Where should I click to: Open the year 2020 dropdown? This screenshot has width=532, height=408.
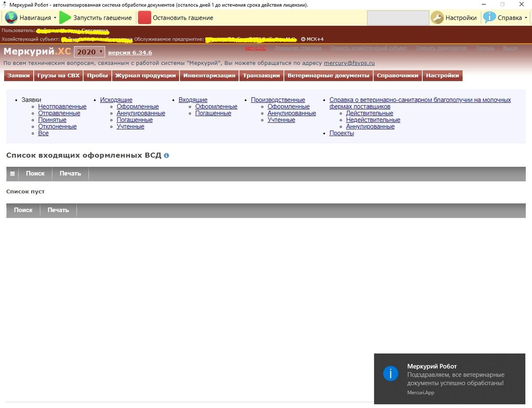click(90, 52)
